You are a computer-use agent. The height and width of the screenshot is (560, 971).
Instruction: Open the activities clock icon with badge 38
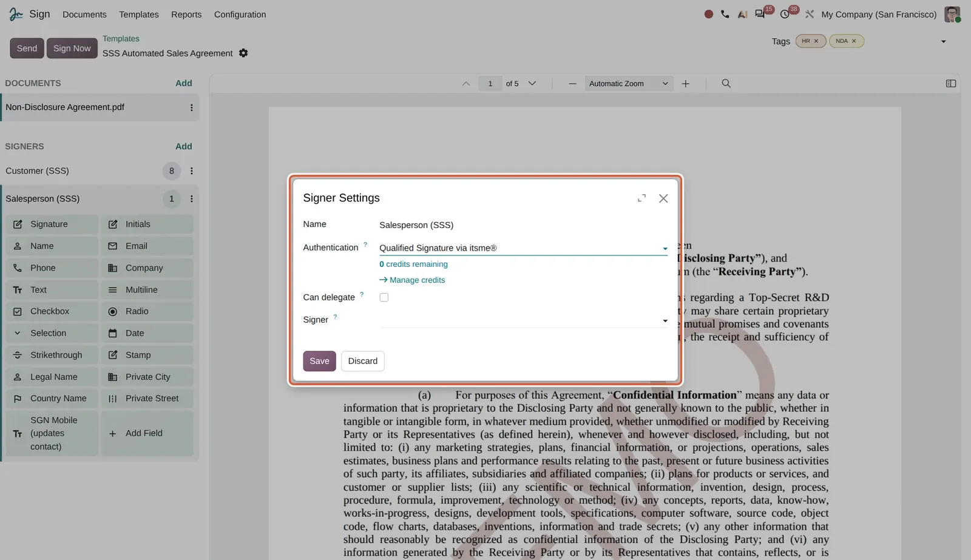pyautogui.click(x=785, y=14)
